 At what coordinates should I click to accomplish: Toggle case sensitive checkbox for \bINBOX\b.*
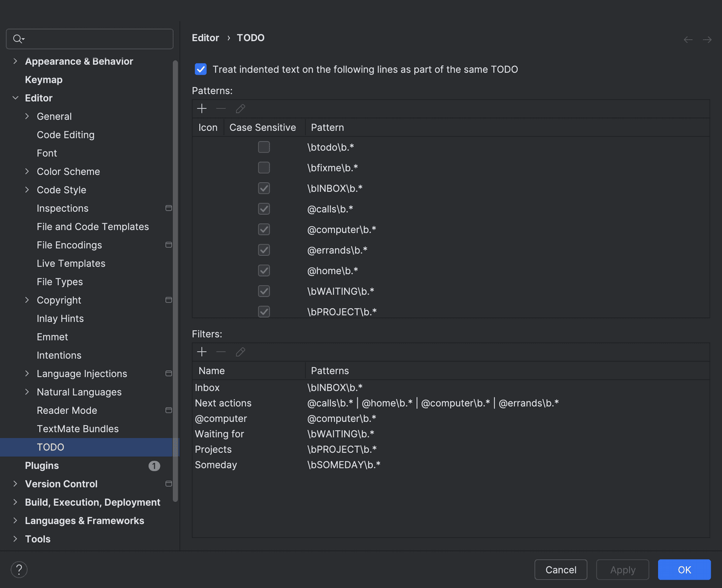pyautogui.click(x=264, y=188)
